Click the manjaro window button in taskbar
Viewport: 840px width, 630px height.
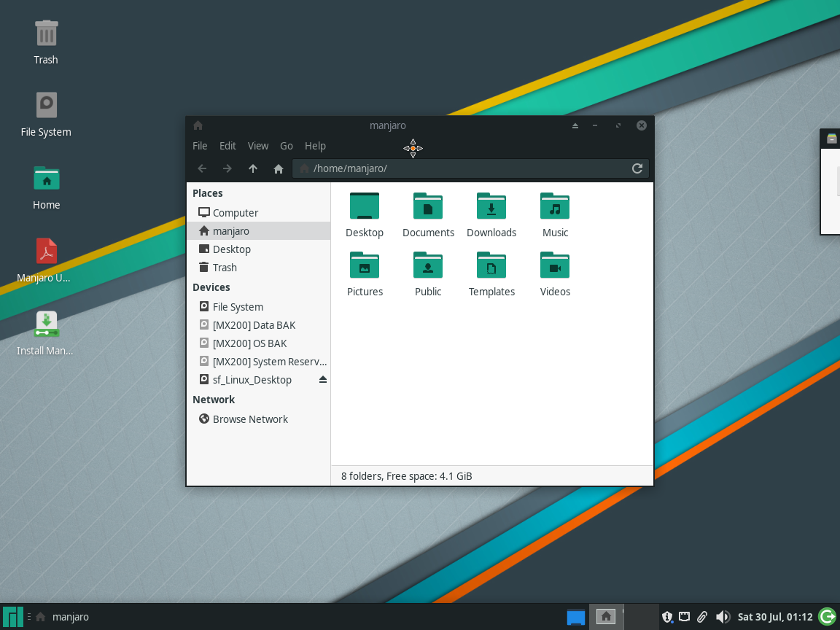pos(62,617)
